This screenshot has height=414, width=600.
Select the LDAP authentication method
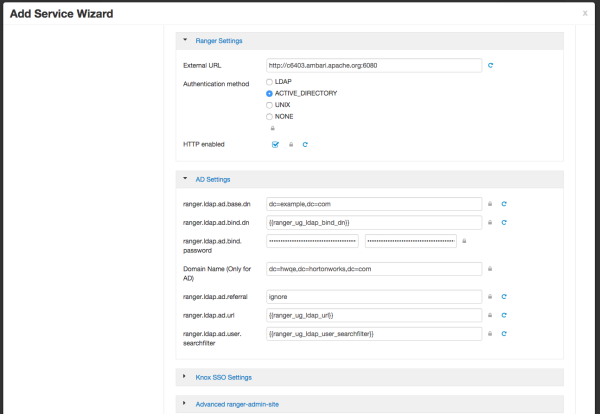(x=270, y=81)
